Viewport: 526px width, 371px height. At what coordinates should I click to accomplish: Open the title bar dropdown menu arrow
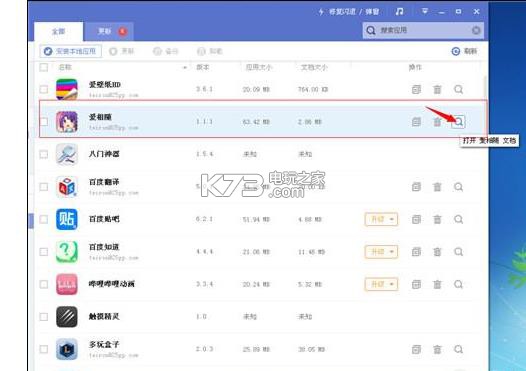click(x=425, y=12)
